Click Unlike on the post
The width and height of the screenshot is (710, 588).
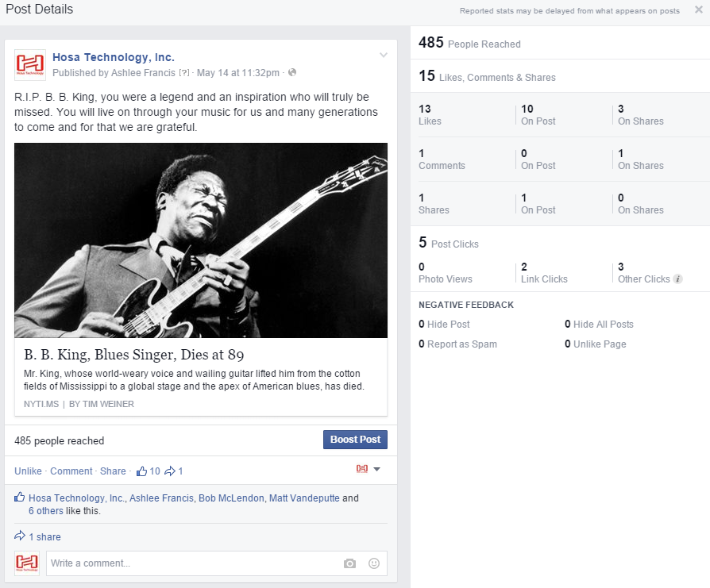(x=28, y=471)
